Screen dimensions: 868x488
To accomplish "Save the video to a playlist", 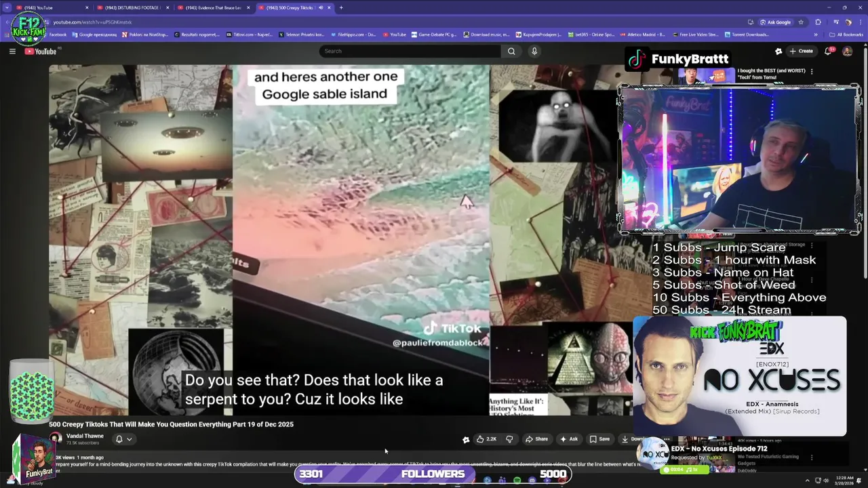I will [x=599, y=439].
